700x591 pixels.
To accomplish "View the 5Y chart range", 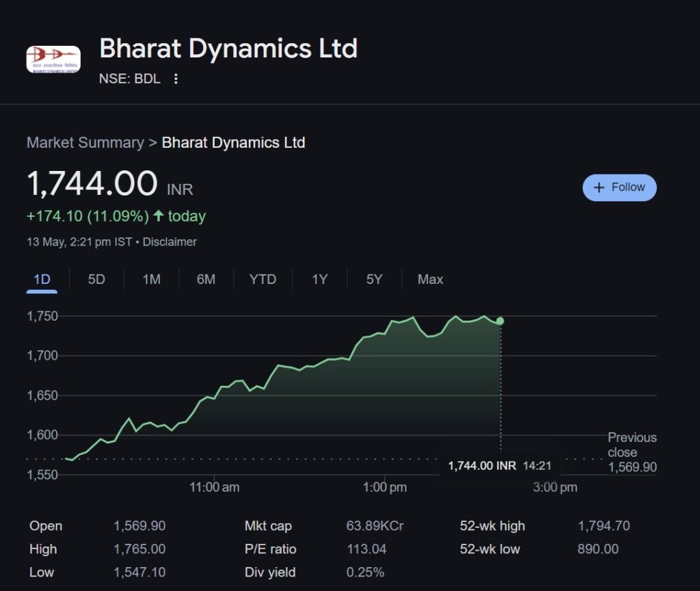I will 374,280.
